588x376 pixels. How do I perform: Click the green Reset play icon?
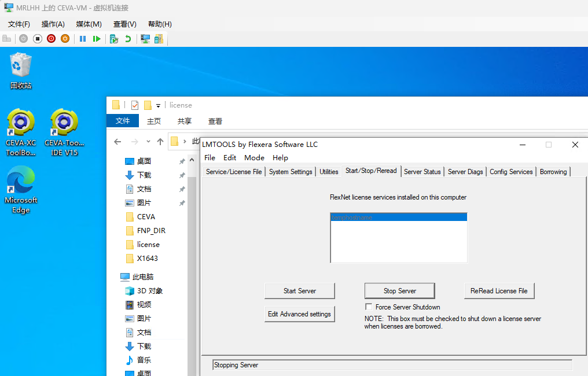[x=97, y=39]
